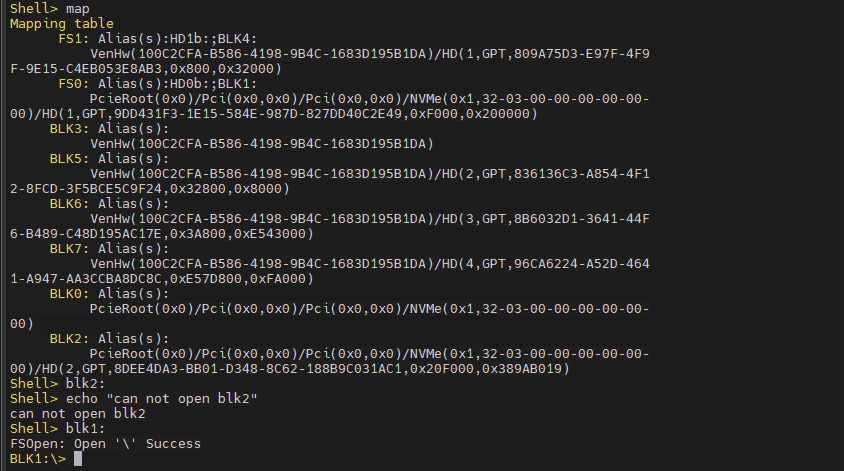Select the 'Mapping table' heading
Screen dimensions: 844x471
(x=61, y=24)
